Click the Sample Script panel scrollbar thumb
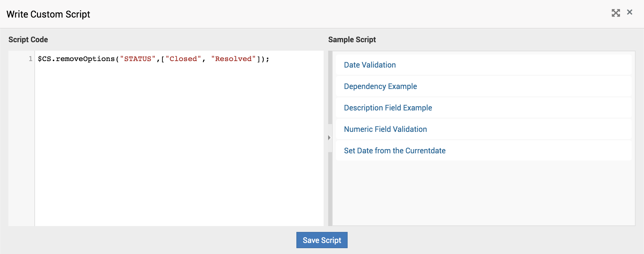The width and height of the screenshot is (644, 254). (x=330, y=88)
